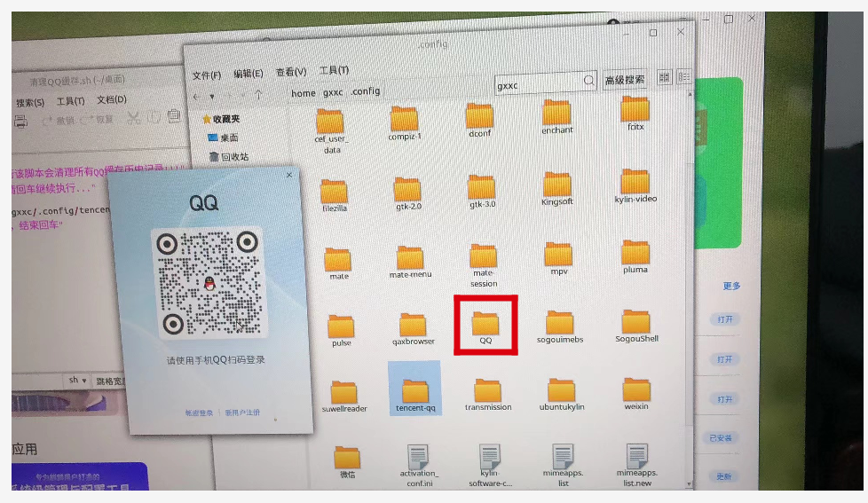Screen dimensions: 868x503
Task: Open the sh language dropdown in editor
Action: pyautogui.click(x=78, y=380)
